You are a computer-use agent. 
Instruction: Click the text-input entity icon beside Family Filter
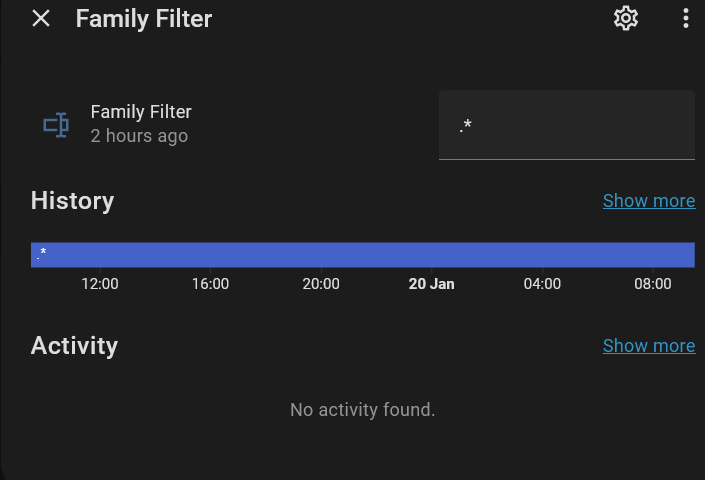[56, 125]
